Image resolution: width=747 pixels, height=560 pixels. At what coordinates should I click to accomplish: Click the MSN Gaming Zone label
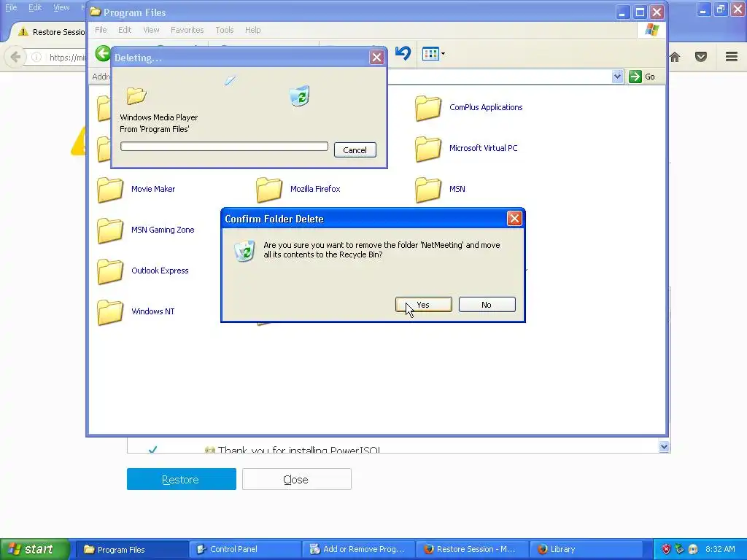tap(163, 230)
